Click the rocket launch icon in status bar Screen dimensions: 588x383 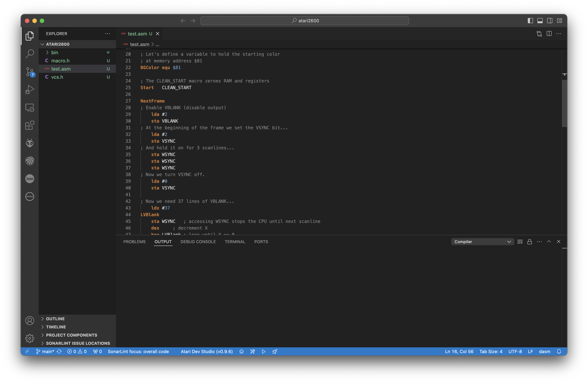[x=275, y=351]
